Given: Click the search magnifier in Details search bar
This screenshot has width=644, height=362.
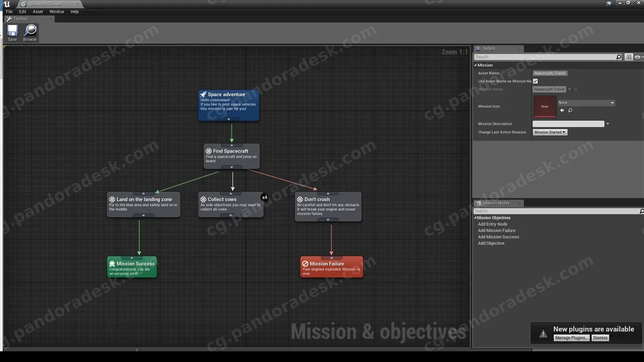Looking at the screenshot, I should [619, 57].
